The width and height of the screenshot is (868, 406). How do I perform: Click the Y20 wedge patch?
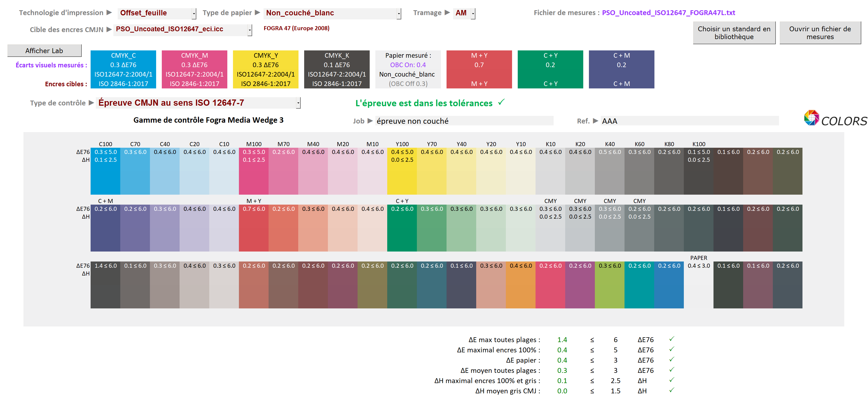(x=491, y=171)
